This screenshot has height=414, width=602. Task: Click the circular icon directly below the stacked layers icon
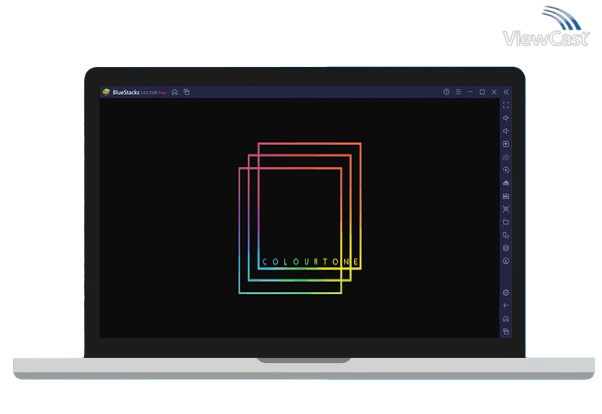pos(506,261)
